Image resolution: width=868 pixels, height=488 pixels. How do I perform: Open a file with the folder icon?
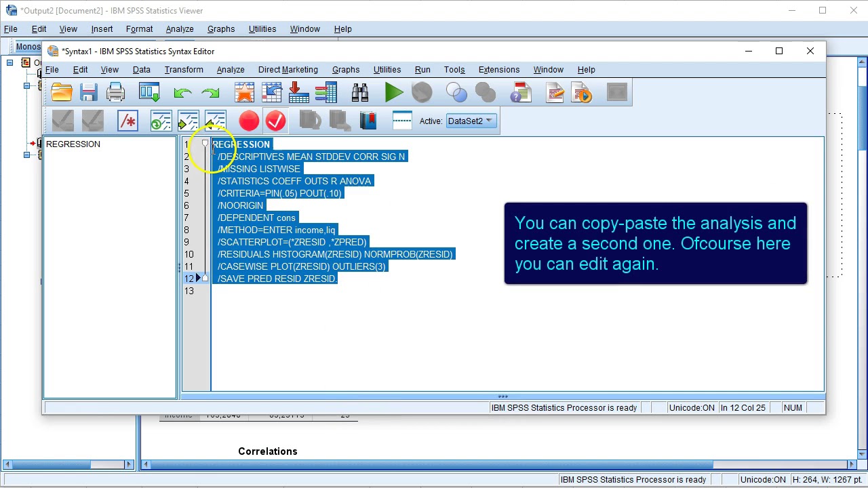click(x=61, y=92)
